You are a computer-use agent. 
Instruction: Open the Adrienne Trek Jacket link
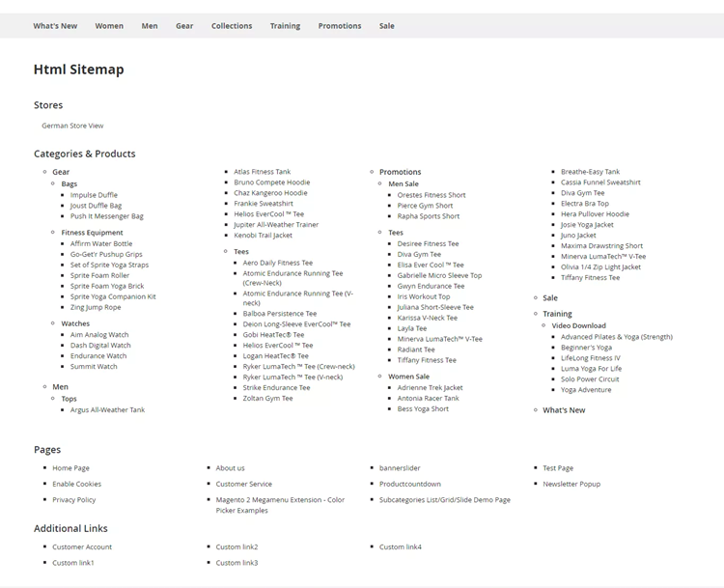click(x=430, y=387)
